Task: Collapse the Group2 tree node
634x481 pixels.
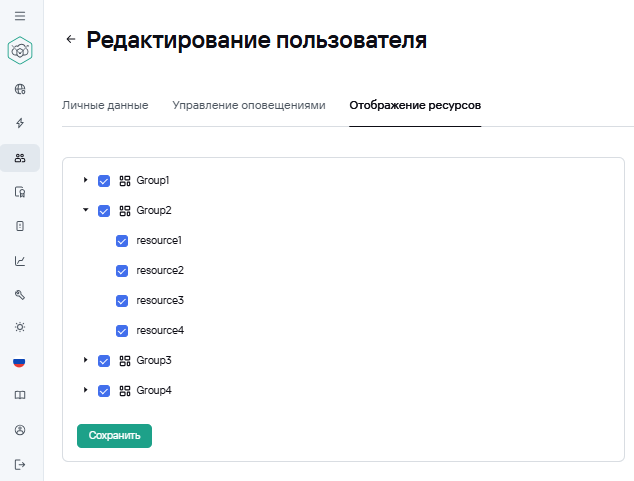Action: tap(85, 210)
